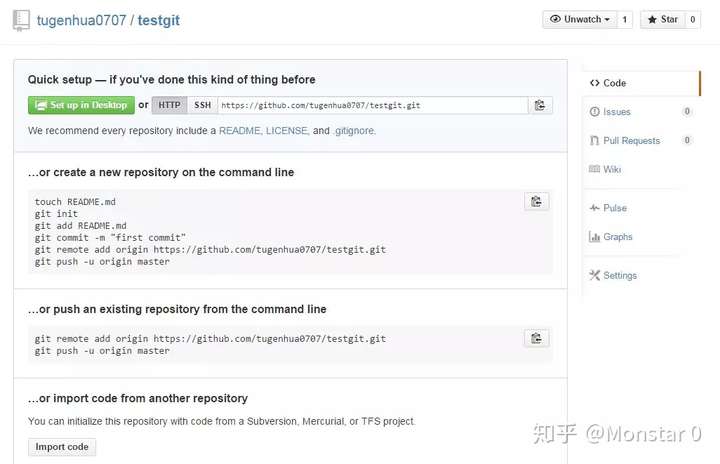Open the Issues icon in the sidebar
The image size is (720, 464).
595,112
